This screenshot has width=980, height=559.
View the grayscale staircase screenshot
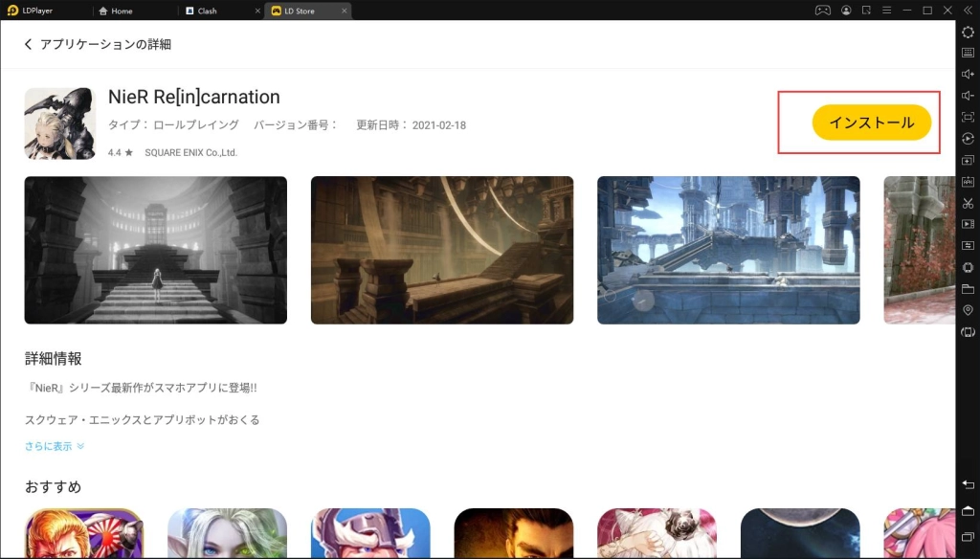[x=156, y=250]
